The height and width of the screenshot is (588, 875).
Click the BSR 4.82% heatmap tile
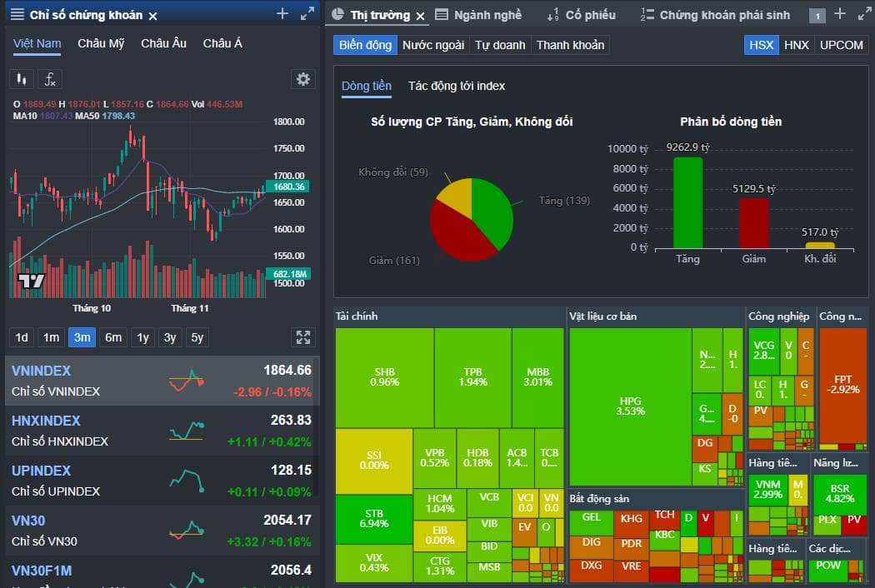pyautogui.click(x=839, y=493)
